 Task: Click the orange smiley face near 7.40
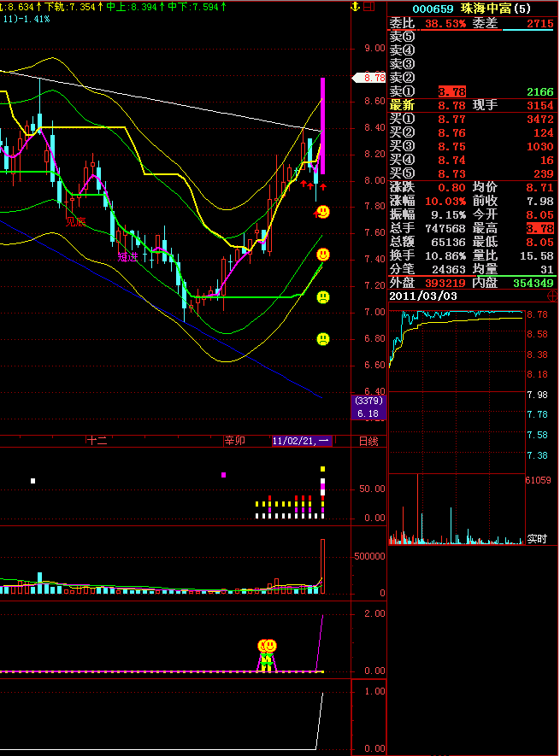click(x=323, y=254)
